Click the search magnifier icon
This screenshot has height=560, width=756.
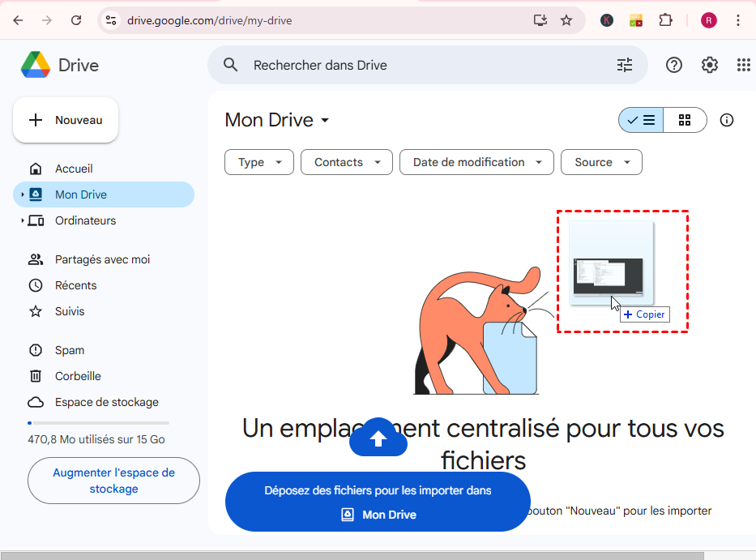[x=230, y=65]
